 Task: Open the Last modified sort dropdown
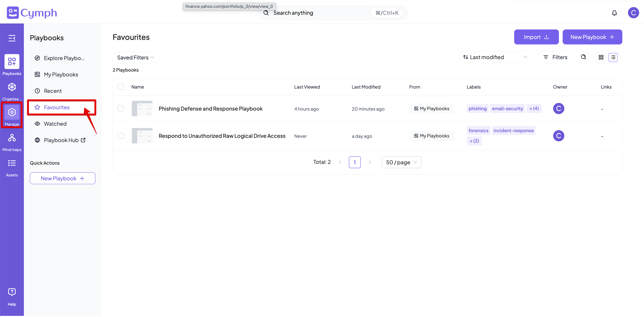[x=495, y=57]
